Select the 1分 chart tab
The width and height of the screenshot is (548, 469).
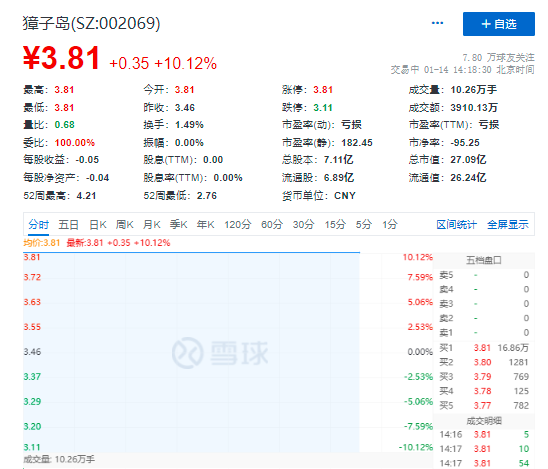390,224
